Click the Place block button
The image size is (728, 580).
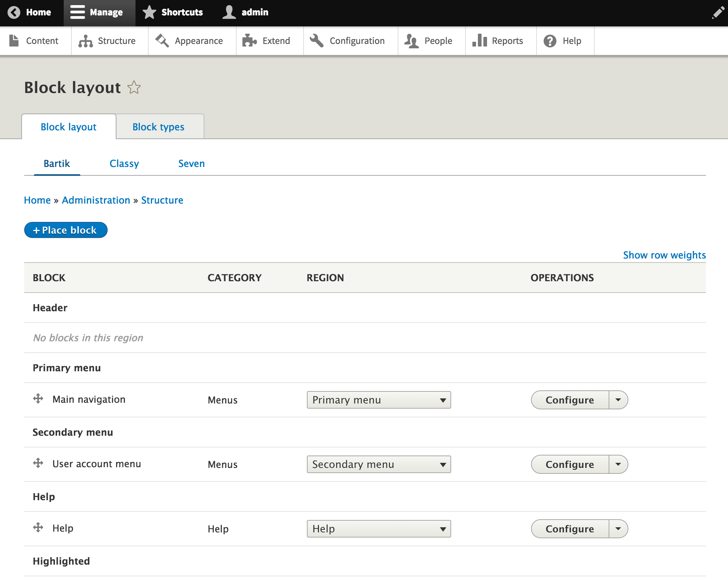pos(65,230)
